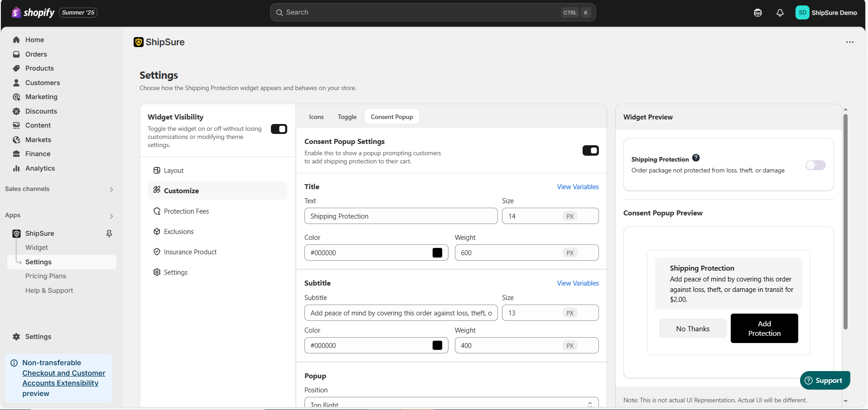The width and height of the screenshot is (868, 410).
Task: Go to ShipSure Pricing Plans
Action: coord(46,276)
